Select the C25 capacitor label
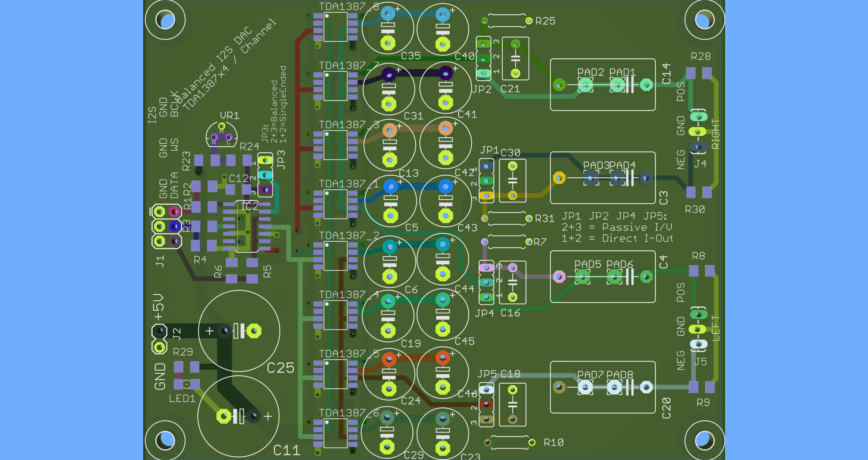868x460 pixels. [x=280, y=368]
